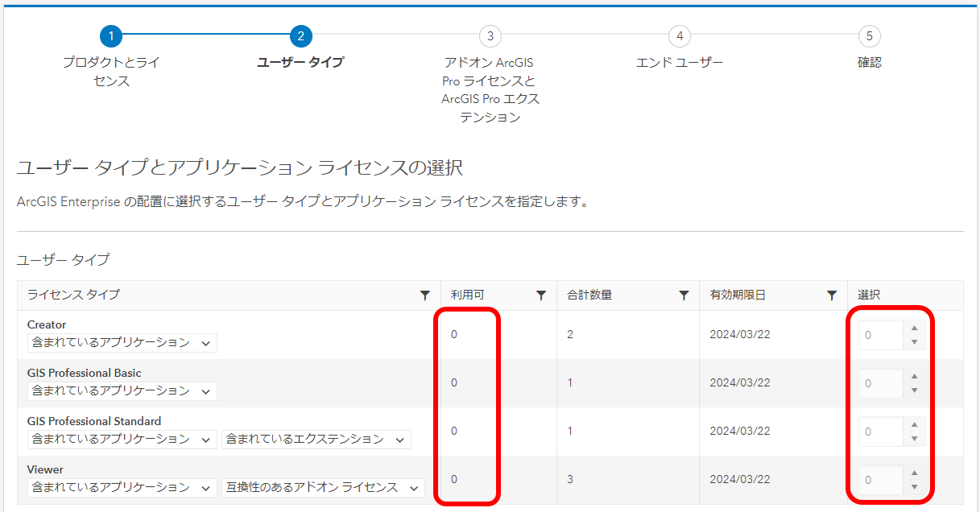Screen dimensions: 980x512
Task: Go to step 1 プロダクトとライセンス
Action: point(111,36)
